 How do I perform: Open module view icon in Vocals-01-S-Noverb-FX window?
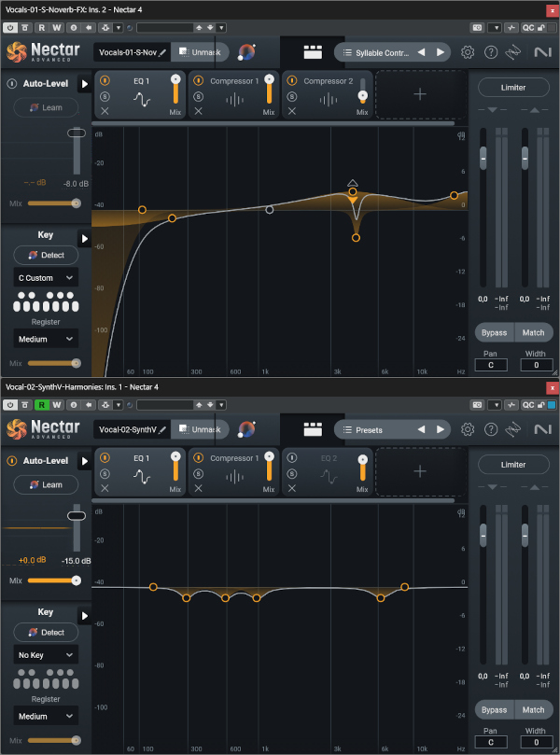313,52
